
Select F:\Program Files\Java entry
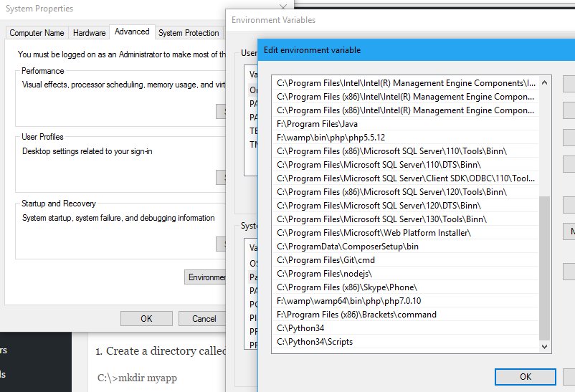click(x=406, y=123)
